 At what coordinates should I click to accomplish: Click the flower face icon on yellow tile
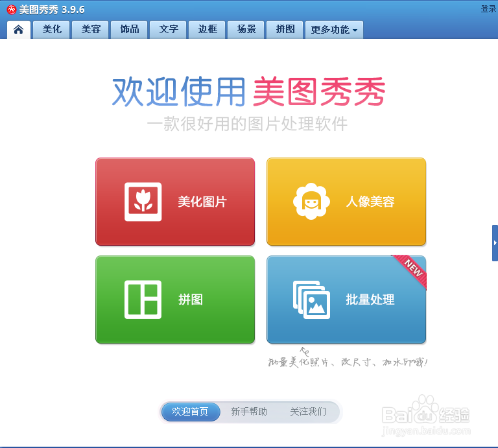click(x=311, y=201)
